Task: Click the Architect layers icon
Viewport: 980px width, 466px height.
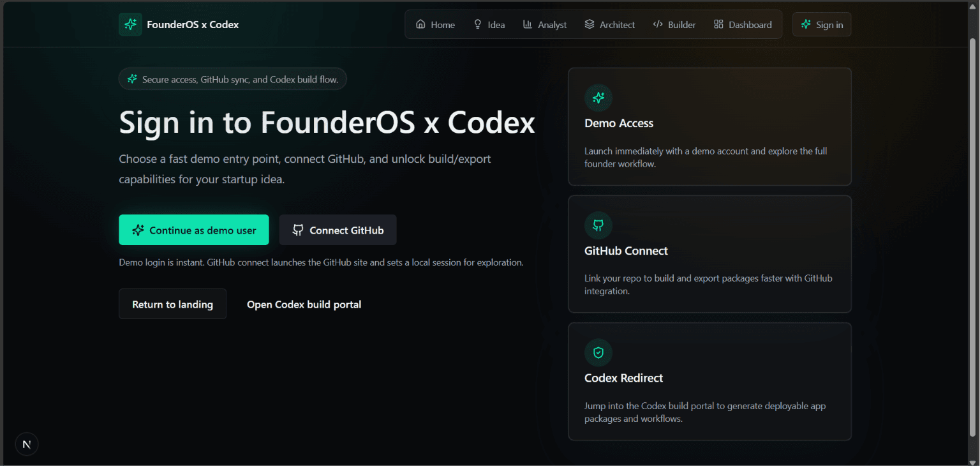Action: tap(590, 24)
